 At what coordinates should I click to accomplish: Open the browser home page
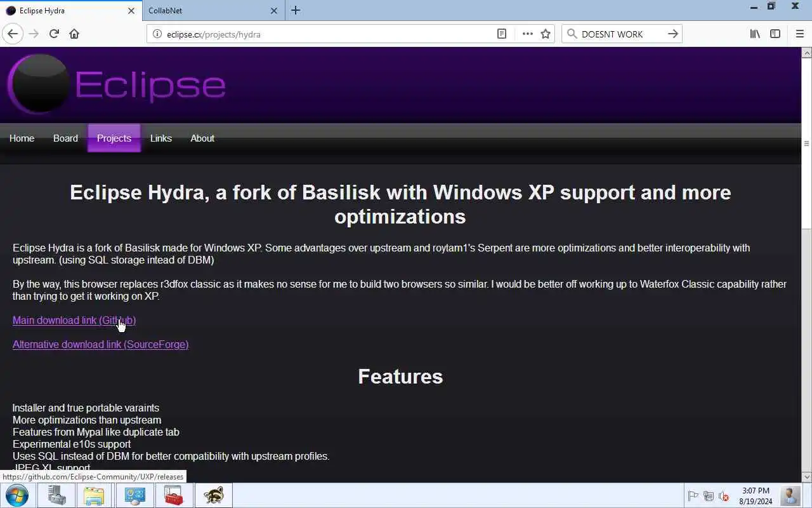click(74, 34)
